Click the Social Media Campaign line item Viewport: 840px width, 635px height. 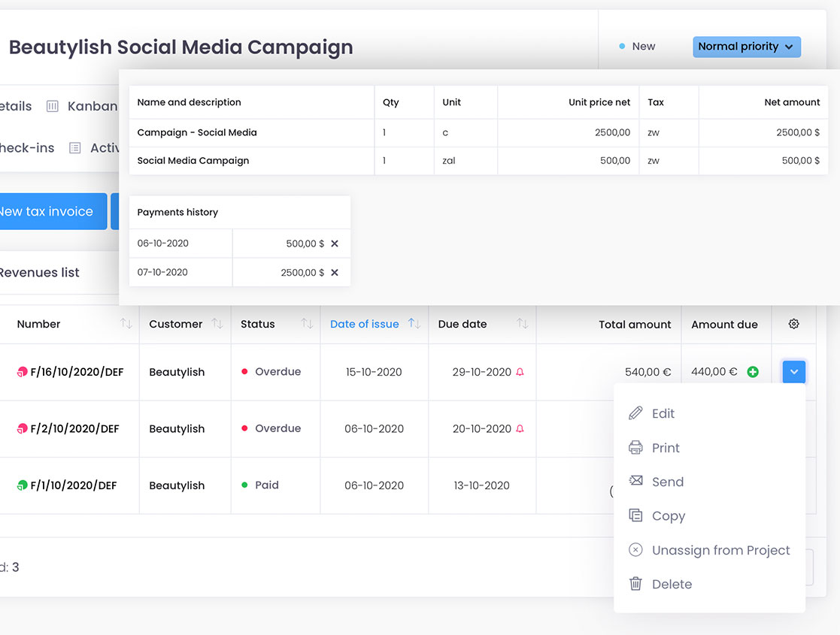pos(193,161)
